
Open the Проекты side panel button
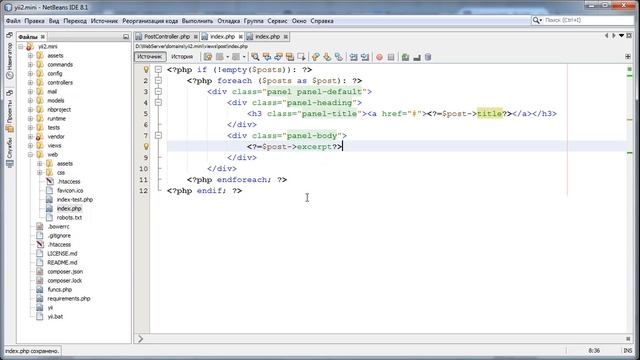coord(10,112)
